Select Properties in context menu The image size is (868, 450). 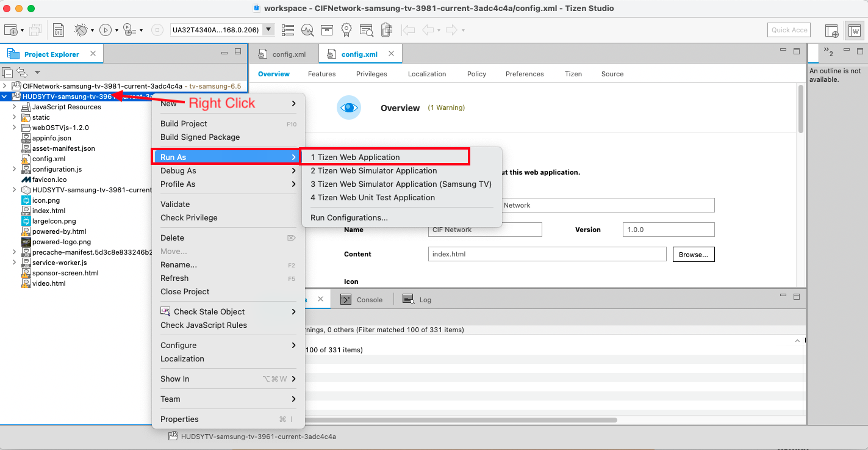pyautogui.click(x=228, y=419)
